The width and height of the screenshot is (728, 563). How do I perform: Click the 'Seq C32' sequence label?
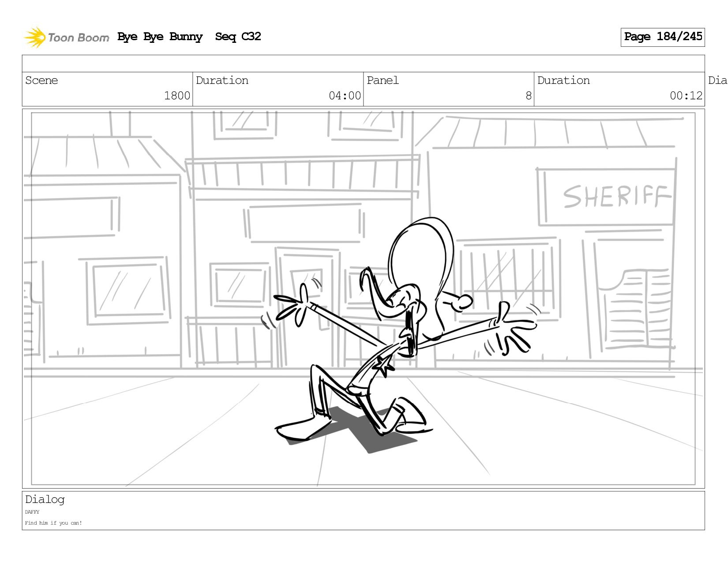tap(238, 37)
